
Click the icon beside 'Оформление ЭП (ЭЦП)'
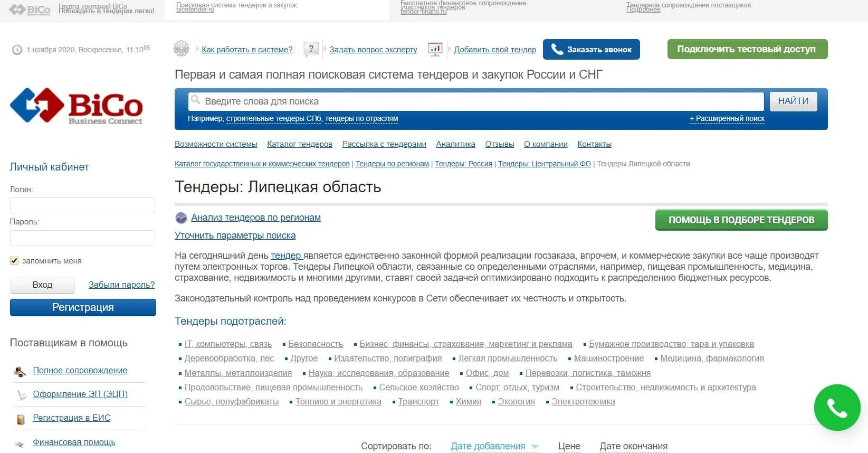point(21,395)
